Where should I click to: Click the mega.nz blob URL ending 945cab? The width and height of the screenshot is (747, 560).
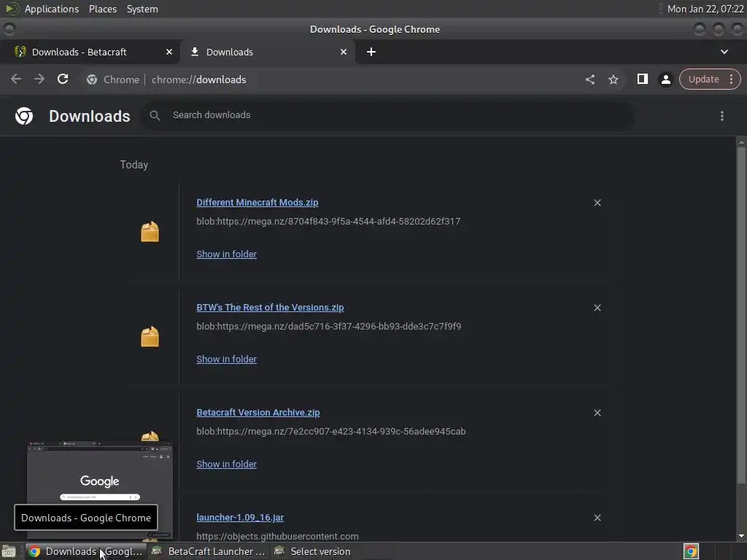click(331, 432)
